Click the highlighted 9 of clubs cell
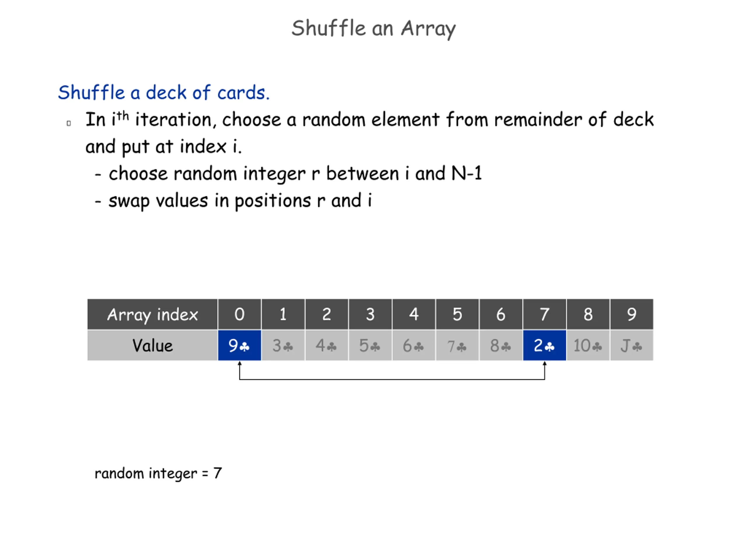Viewport: 747px width, 560px height. click(x=240, y=345)
